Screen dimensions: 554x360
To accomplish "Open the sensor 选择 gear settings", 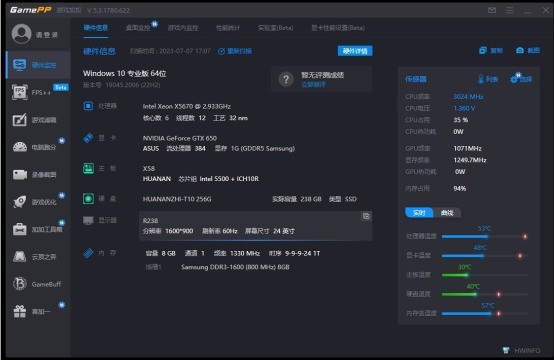I will tap(521, 78).
